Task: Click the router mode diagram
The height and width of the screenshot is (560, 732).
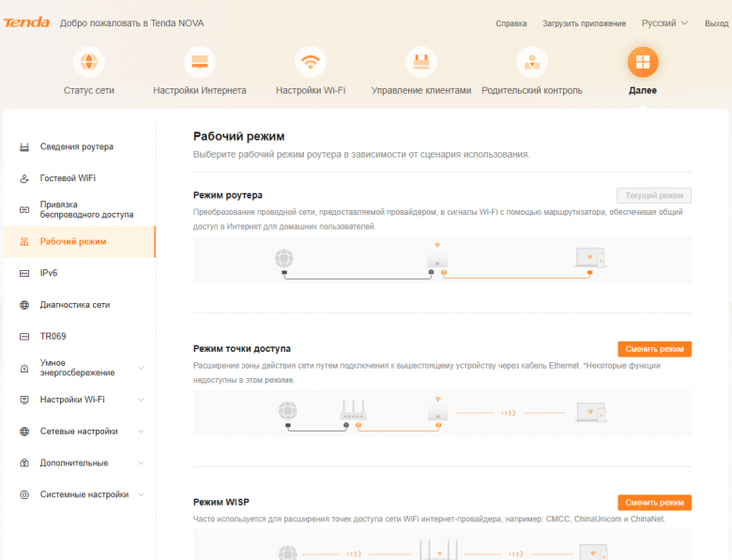Action: [442, 260]
